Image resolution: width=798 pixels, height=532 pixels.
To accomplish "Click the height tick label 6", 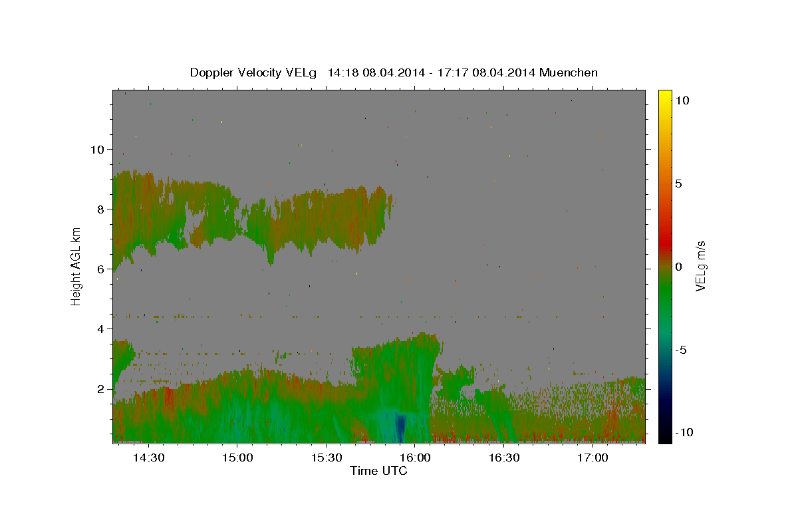I will point(101,269).
